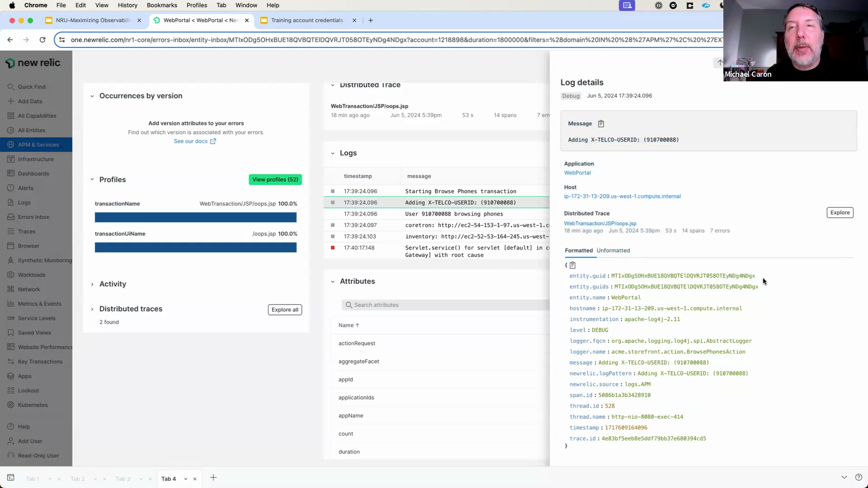Sort attributes by Name column header

pyautogui.click(x=349, y=325)
